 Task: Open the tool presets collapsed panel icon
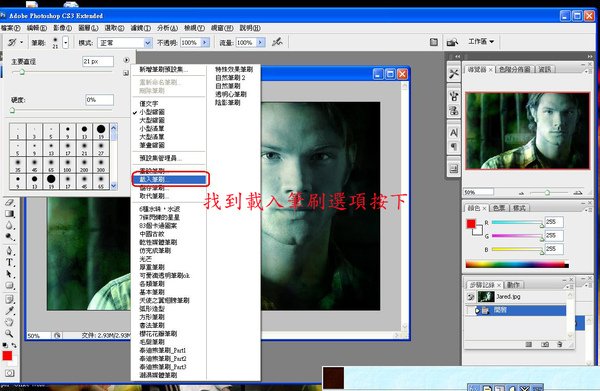(454, 73)
